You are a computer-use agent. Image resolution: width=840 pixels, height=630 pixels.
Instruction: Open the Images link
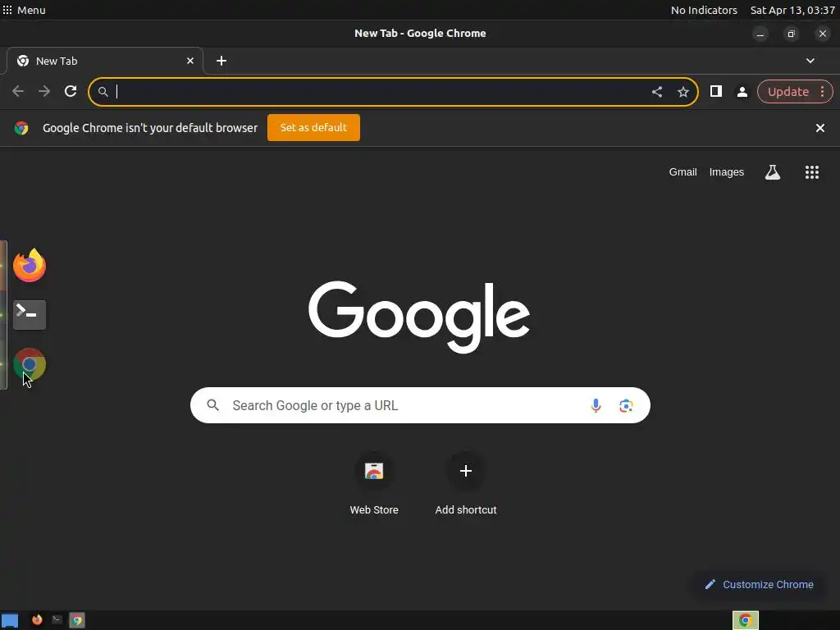(727, 172)
